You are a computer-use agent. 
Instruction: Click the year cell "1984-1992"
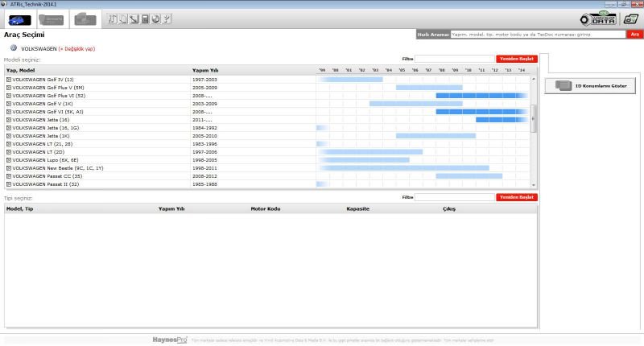(204, 128)
